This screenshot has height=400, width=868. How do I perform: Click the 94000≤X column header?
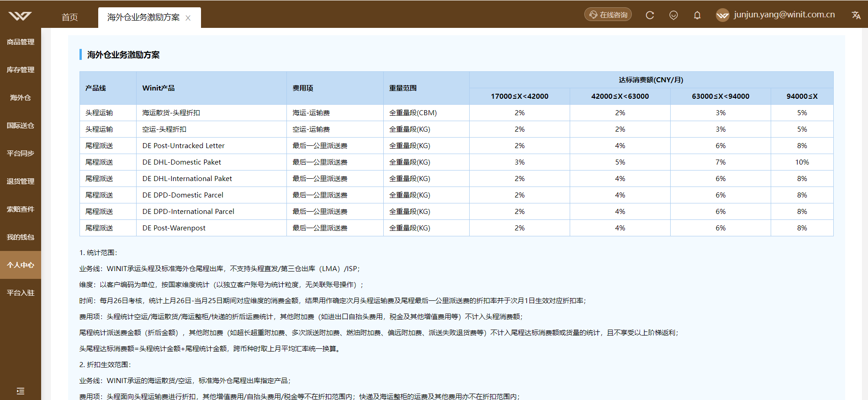(802, 96)
